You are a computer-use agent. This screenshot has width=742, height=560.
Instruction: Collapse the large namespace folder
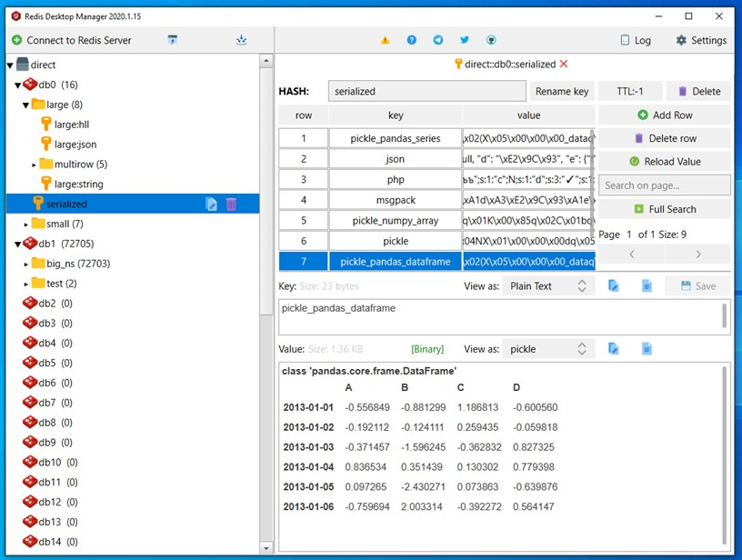tap(24, 104)
